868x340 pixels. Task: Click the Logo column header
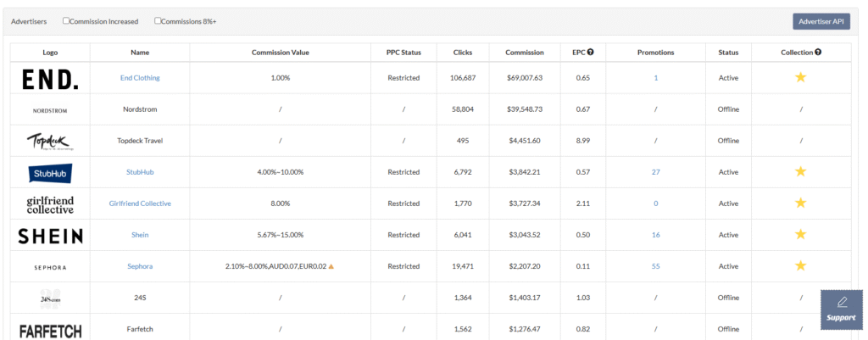(x=50, y=53)
